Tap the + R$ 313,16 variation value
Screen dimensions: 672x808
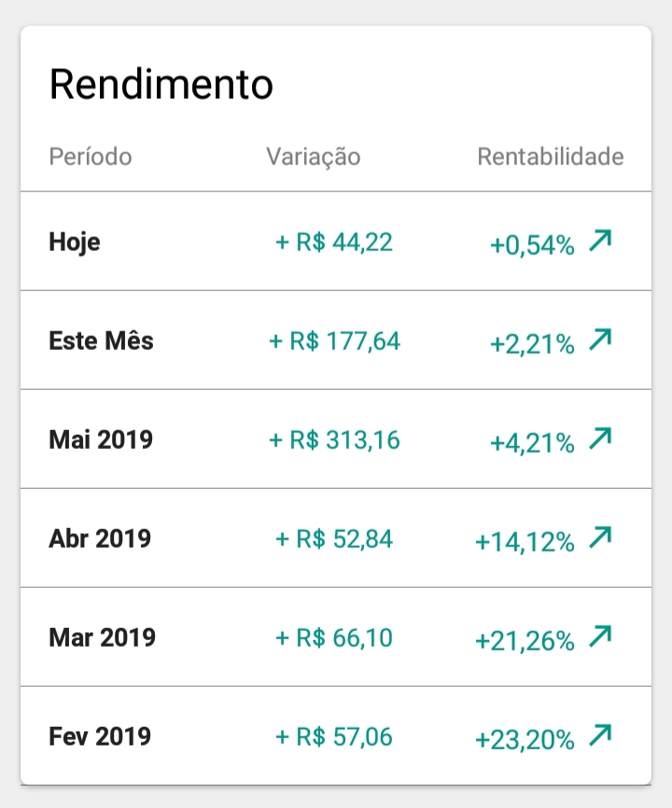point(334,440)
